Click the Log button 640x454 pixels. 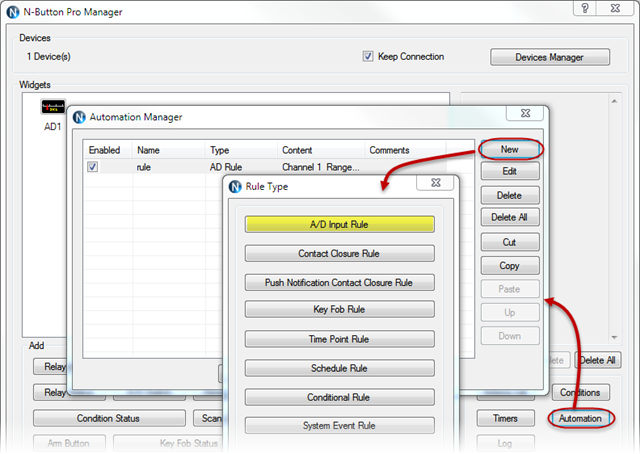pyautogui.click(x=505, y=443)
